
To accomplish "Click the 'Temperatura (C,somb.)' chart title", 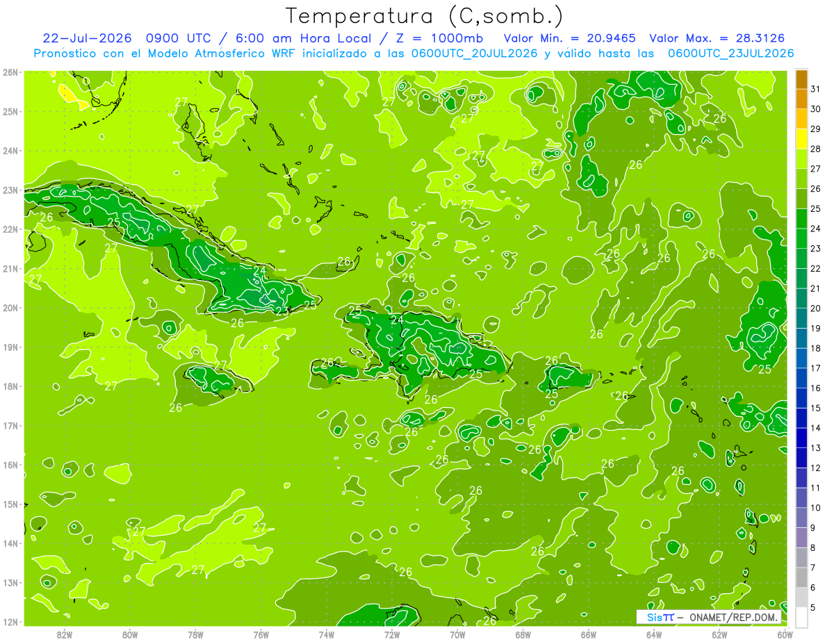I will pos(425,17).
